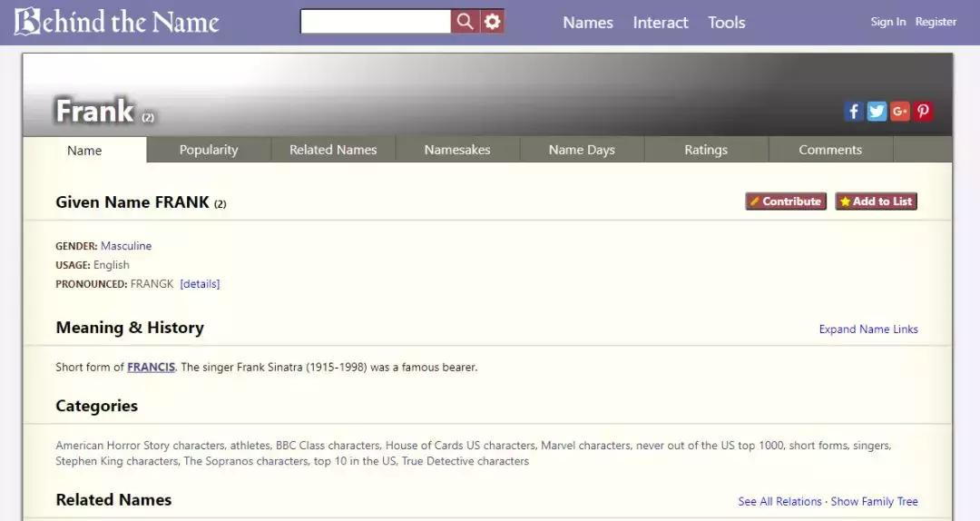Click Marvel characters category
This screenshot has width=980, height=521.
click(585, 446)
